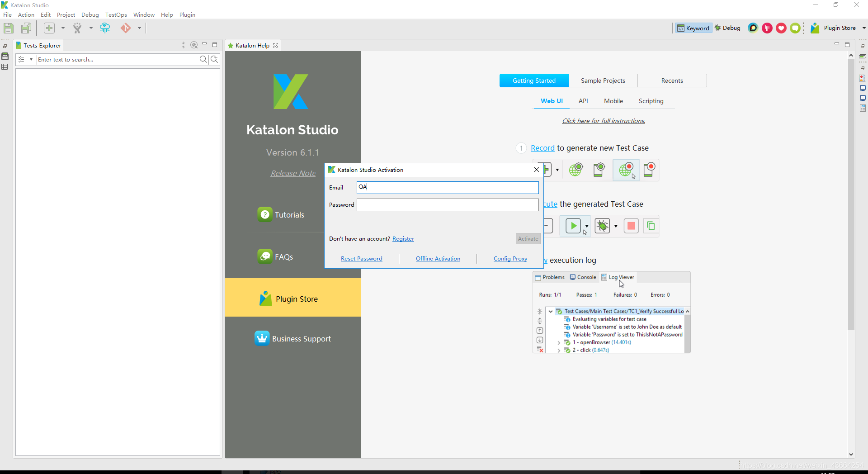868x474 pixels.
Task: Click the red heart icon in toolbar
Action: 781,28
